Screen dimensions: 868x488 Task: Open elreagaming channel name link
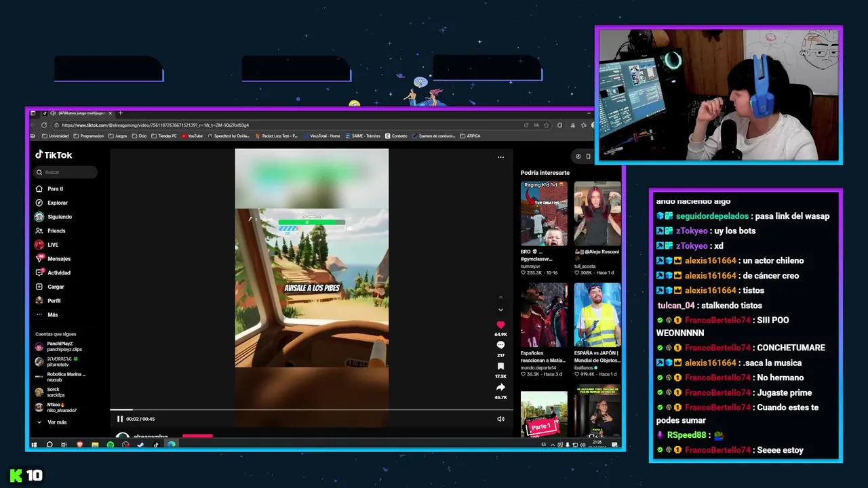[x=151, y=436]
